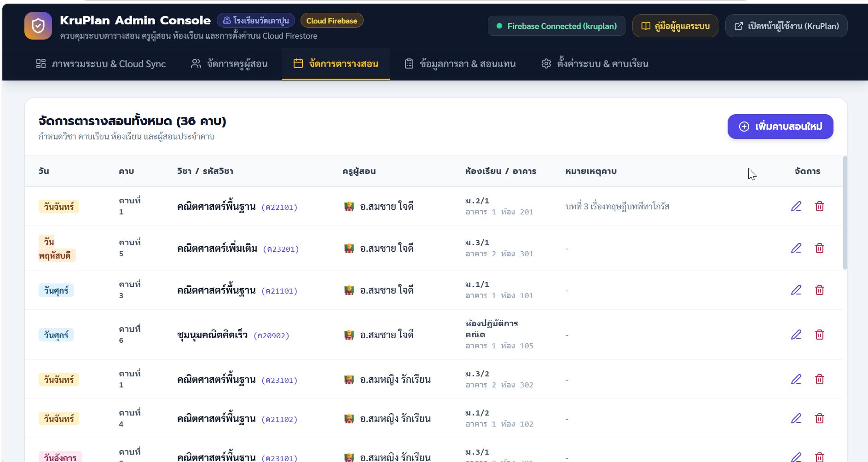Go to ตั้งค่าระบบ & คาบเรียน tab
Viewport: 868px width, 462px height.
pos(595,64)
